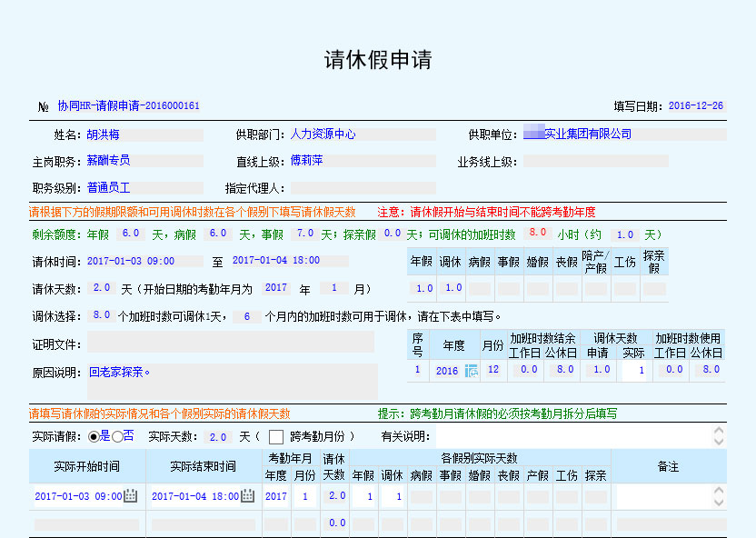Click the 原因说明 text area 回老家探亲
This screenshot has width=756, height=538.
pyautogui.click(x=233, y=382)
